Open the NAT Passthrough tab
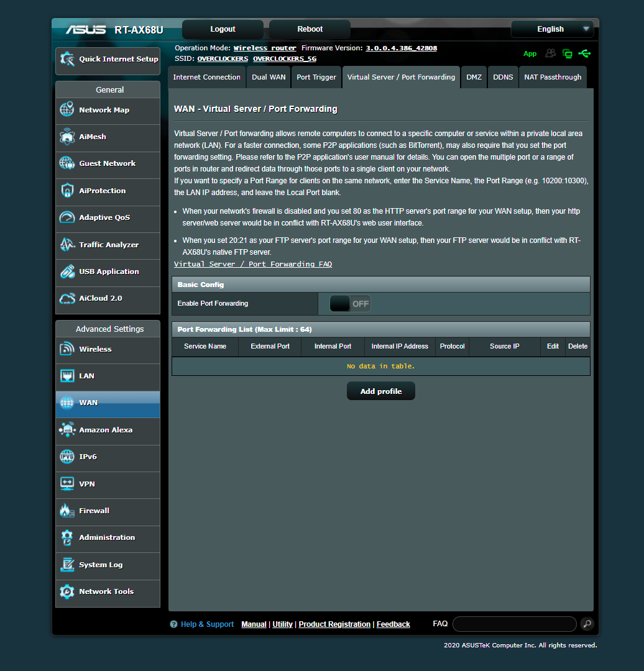The width and height of the screenshot is (644, 671). tap(553, 77)
